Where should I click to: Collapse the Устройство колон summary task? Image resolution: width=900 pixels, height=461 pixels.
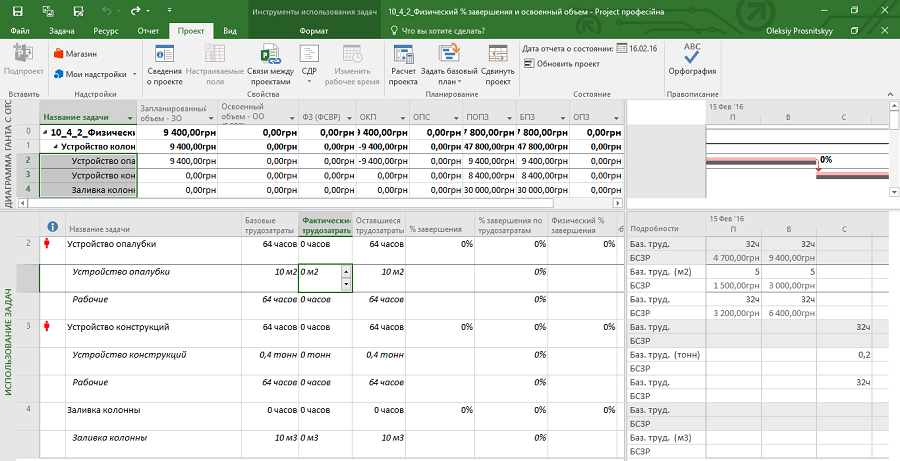point(56,146)
